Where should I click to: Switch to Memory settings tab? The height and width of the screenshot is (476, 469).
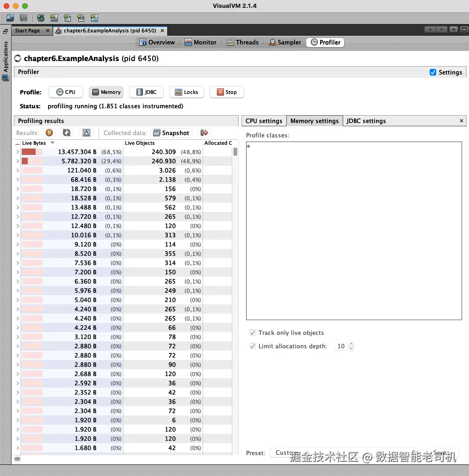pos(315,121)
